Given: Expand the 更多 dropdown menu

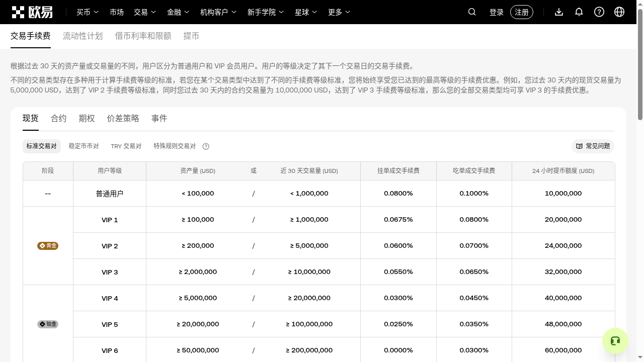Looking at the screenshot, I should 339,12.
